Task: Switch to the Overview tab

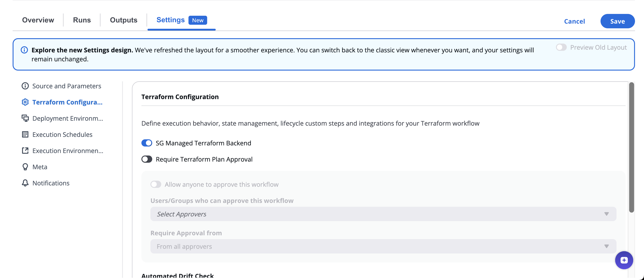Action: coord(38,20)
